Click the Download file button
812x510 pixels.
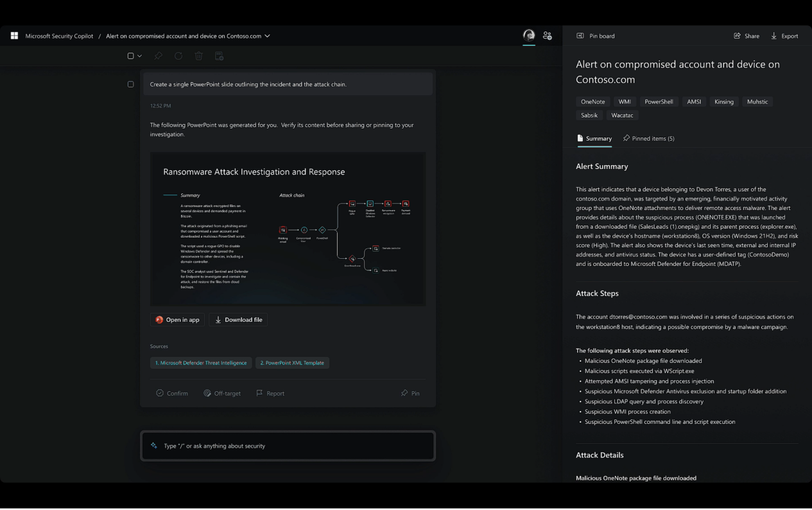pyautogui.click(x=238, y=320)
